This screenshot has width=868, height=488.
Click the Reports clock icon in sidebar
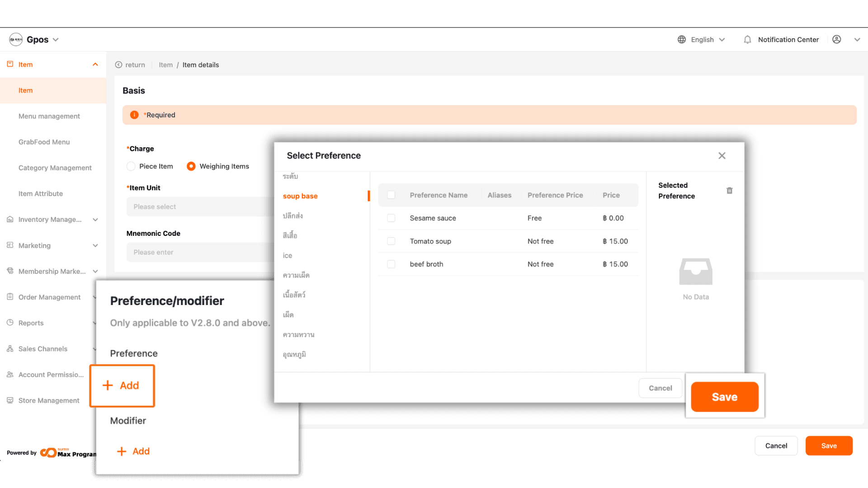pos(10,323)
